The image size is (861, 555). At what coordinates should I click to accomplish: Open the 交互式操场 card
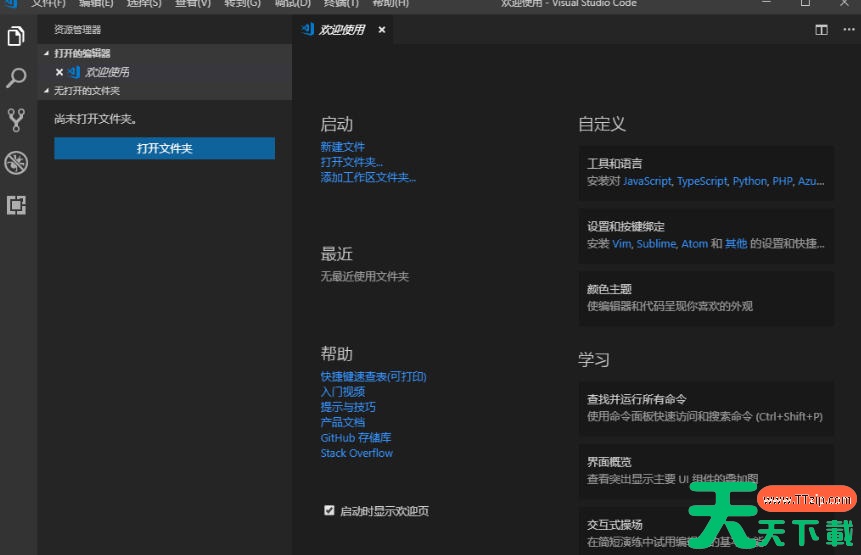(706, 531)
